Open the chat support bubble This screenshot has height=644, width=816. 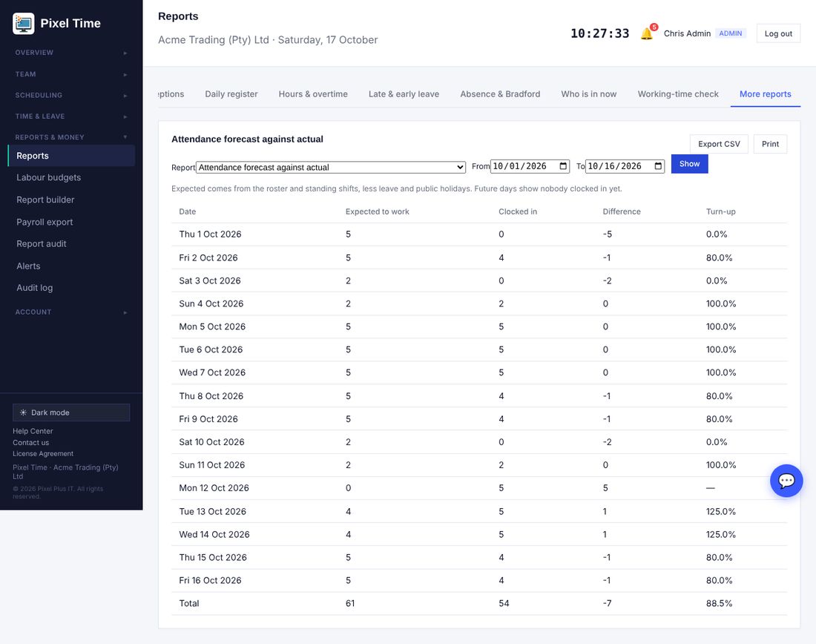786,481
